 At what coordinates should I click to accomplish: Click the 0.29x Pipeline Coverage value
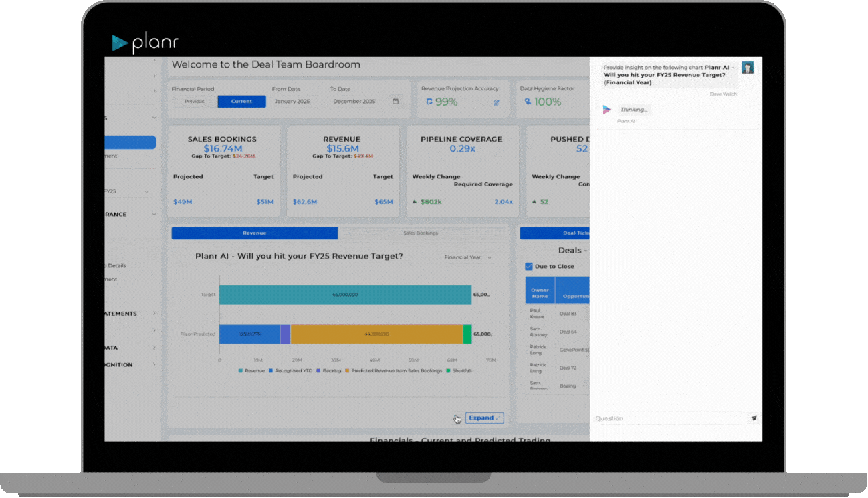coord(462,148)
